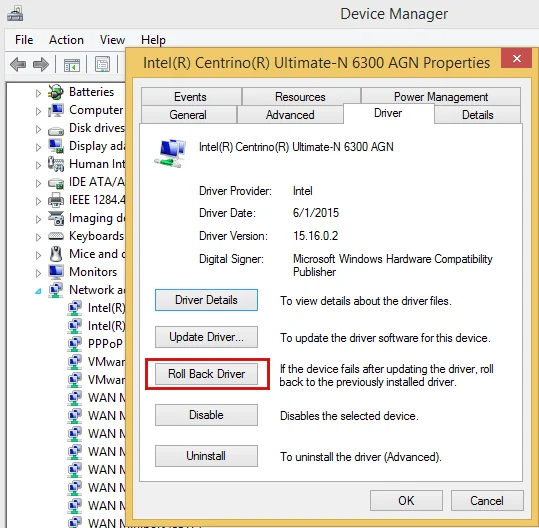Select the PPPoP network adapter icon
The image size is (539, 528).
click(75, 343)
